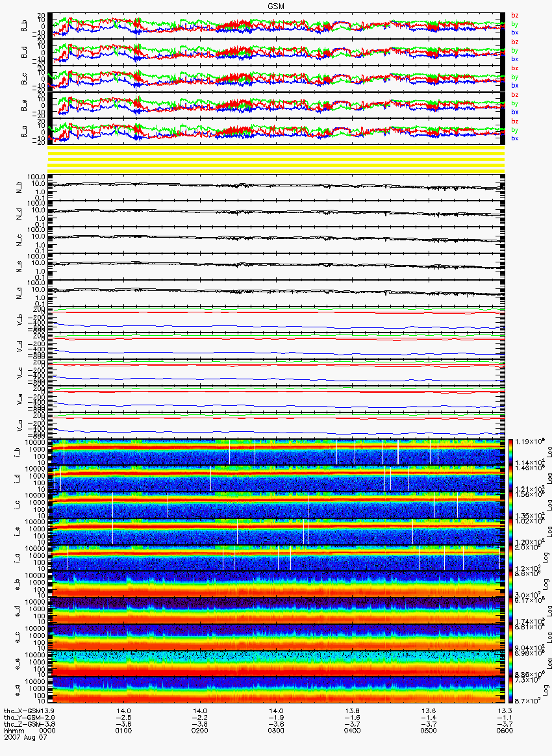Select the B_c axis label

point(24,79)
